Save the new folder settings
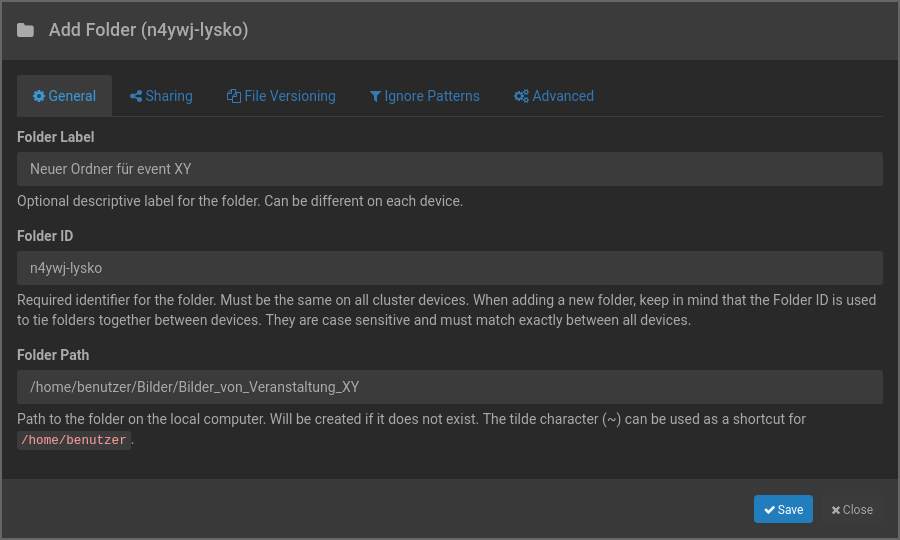Image resolution: width=900 pixels, height=540 pixels. (x=783, y=509)
